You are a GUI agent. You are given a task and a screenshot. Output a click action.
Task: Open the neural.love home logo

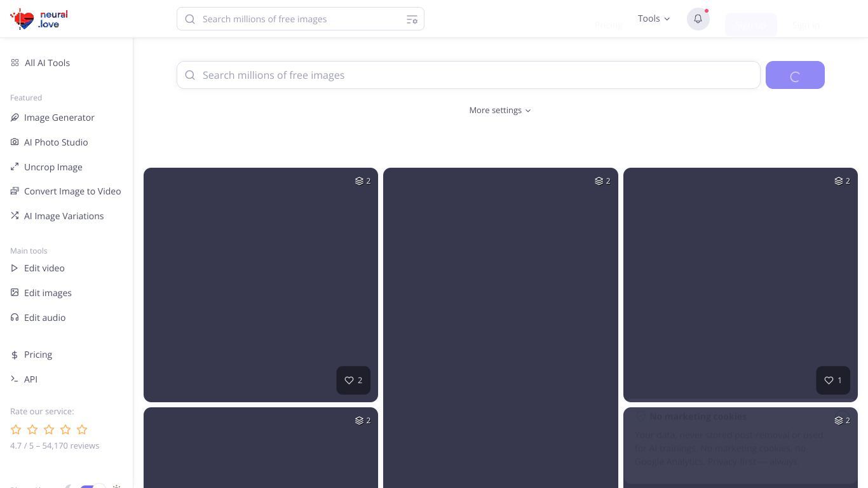click(x=39, y=19)
